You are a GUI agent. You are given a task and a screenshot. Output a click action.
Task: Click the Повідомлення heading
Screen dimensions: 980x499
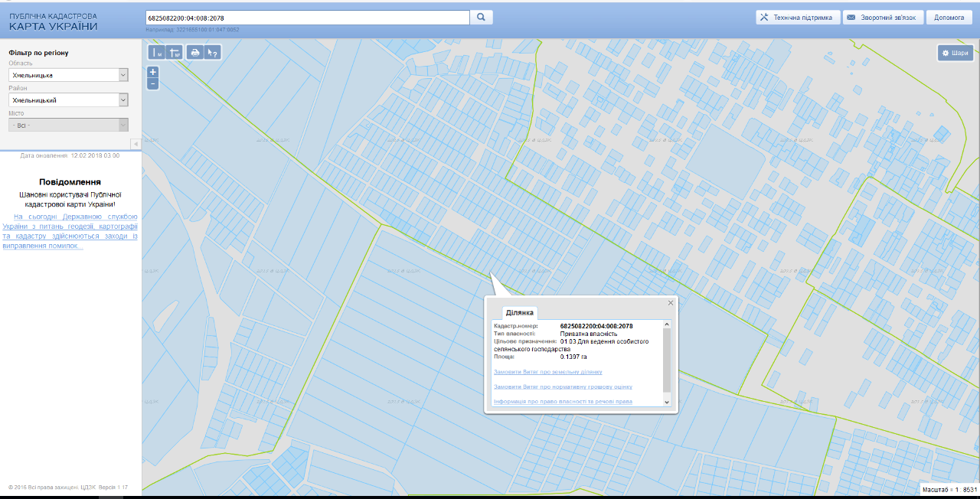pyautogui.click(x=70, y=182)
